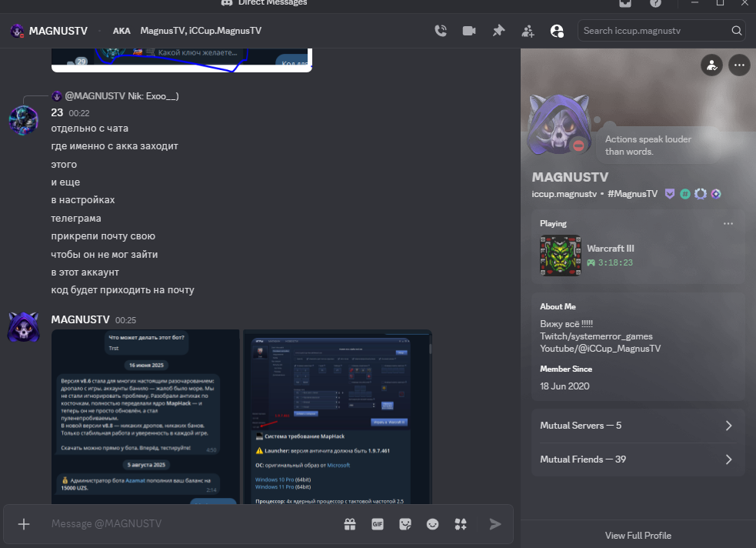Click the 18 Jun 2020 member date

(x=565, y=386)
